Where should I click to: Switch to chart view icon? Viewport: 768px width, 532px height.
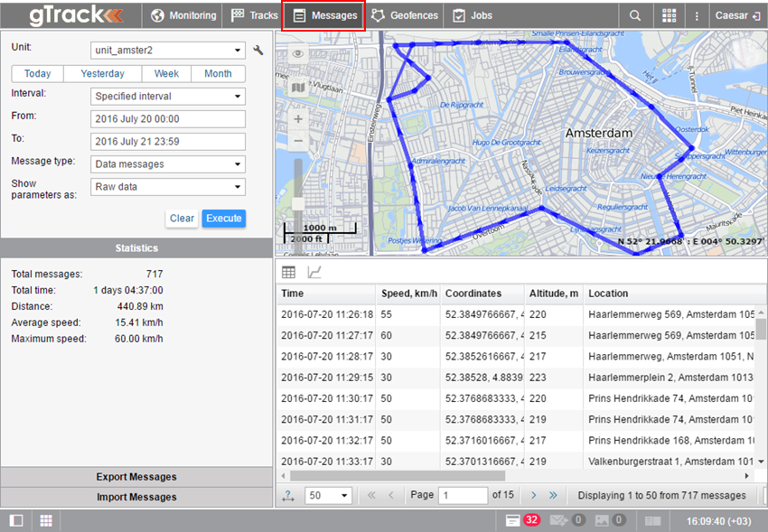(314, 272)
